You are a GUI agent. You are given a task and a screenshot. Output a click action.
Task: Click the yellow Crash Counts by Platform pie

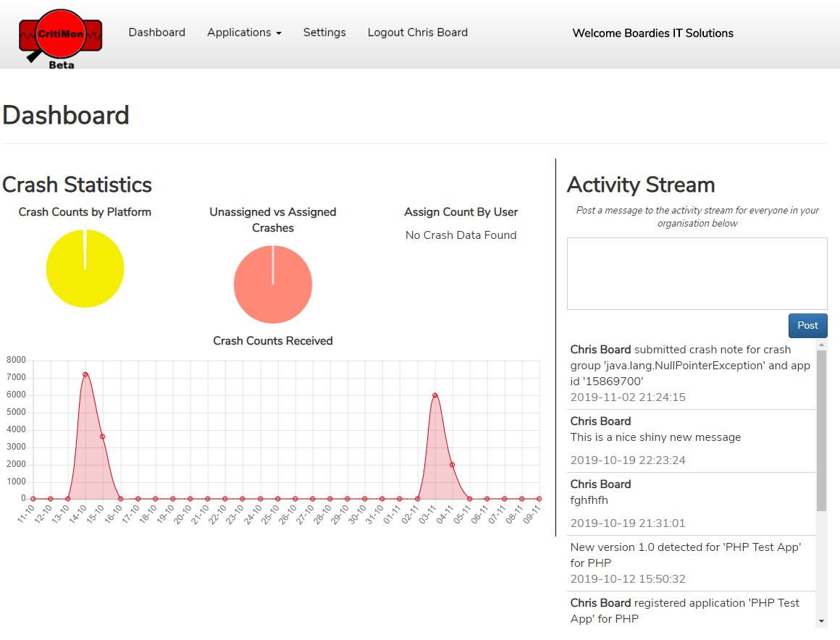point(85,269)
